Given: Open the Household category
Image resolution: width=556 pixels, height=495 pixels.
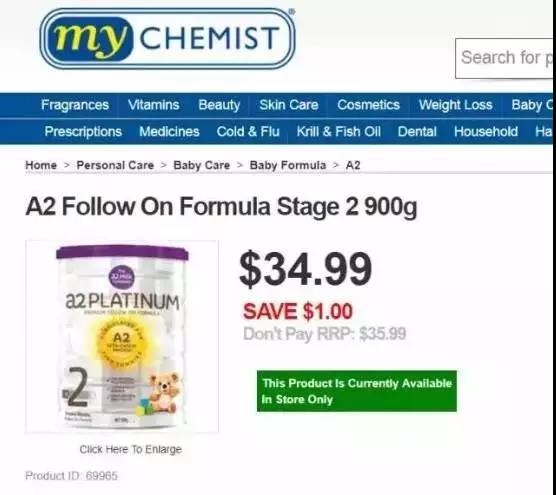Looking at the screenshot, I should click(x=486, y=132).
